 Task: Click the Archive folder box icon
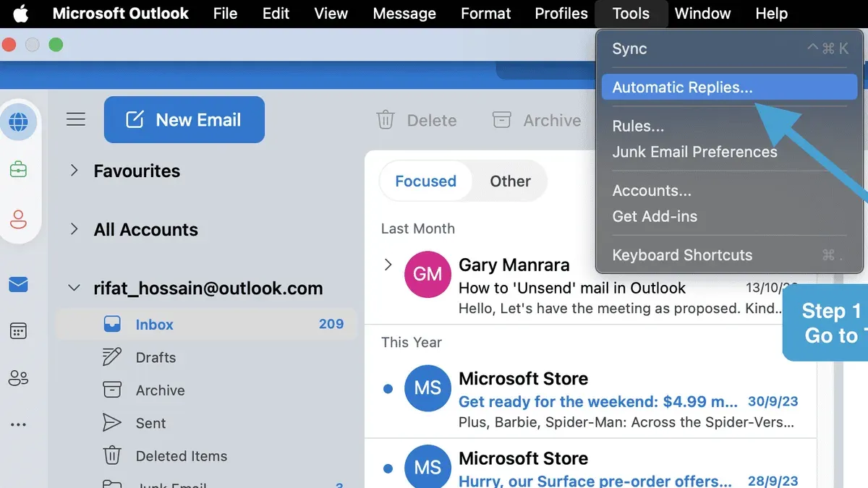coord(111,390)
